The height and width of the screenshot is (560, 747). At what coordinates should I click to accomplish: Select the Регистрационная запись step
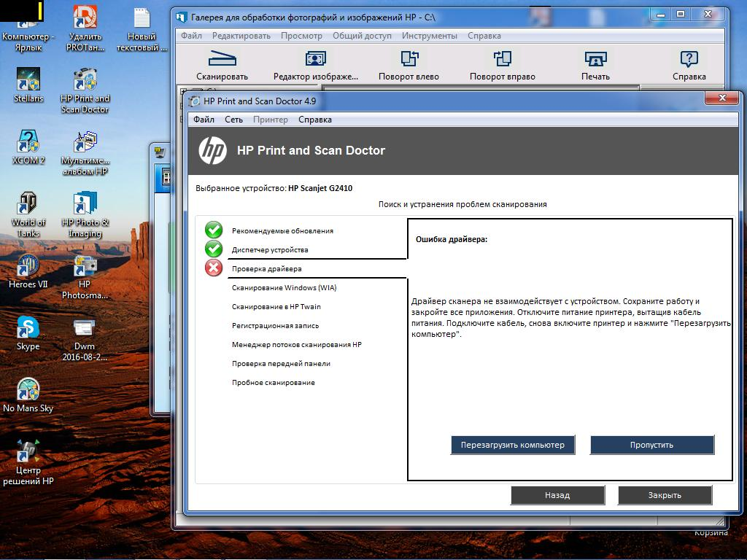pyautogui.click(x=275, y=326)
